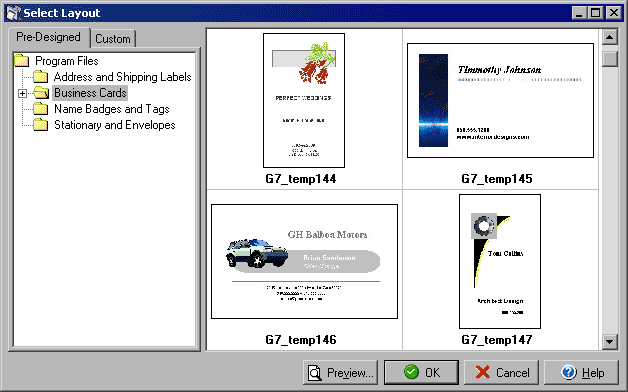
Task: Click the G7_temp145 label
Action: [x=497, y=179]
